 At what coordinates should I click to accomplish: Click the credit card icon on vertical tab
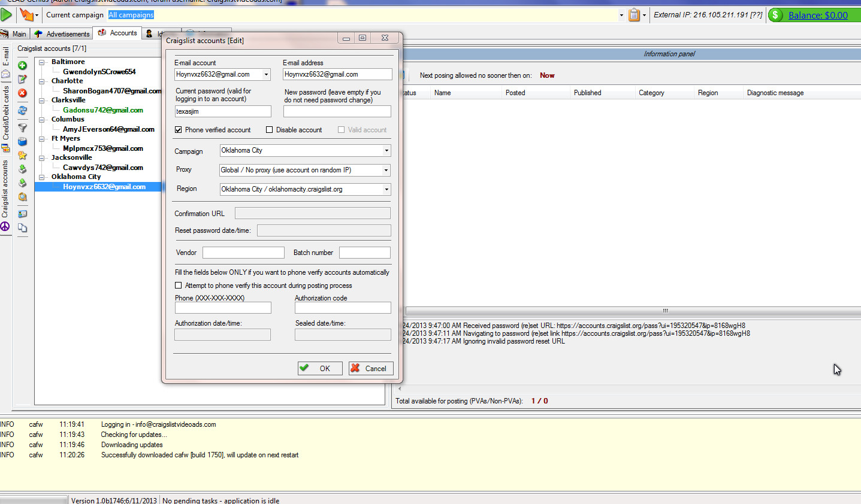pos(5,148)
